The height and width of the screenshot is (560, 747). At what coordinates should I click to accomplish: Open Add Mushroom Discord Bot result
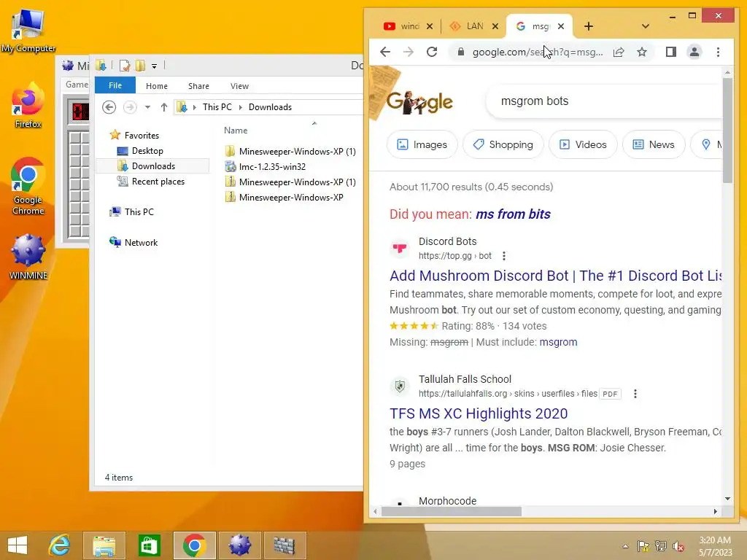click(x=555, y=276)
